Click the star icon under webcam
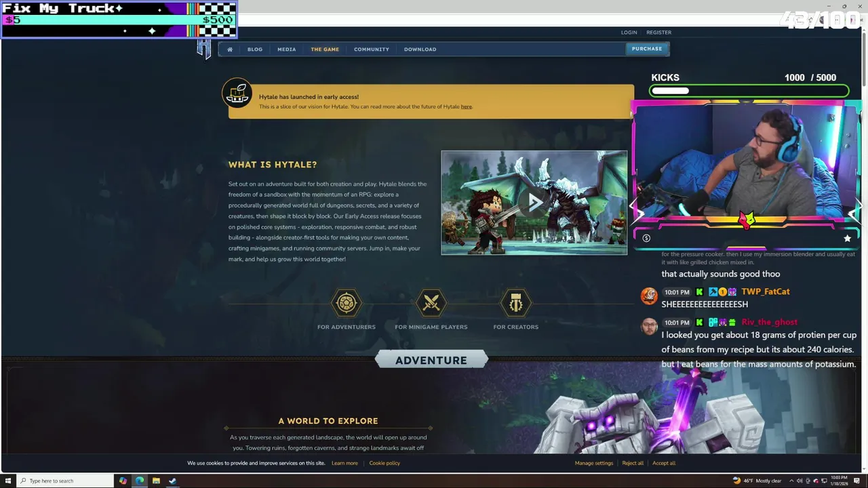 [x=847, y=238]
